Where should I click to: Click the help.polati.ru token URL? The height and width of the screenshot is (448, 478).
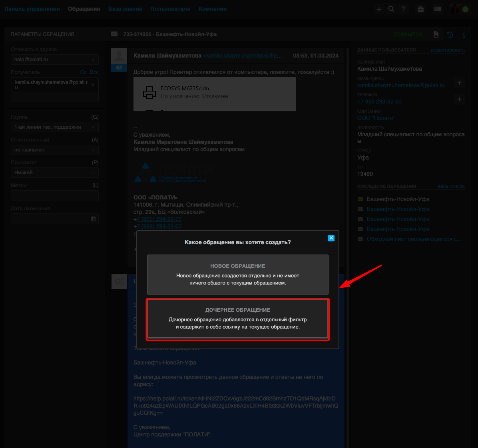(236, 406)
